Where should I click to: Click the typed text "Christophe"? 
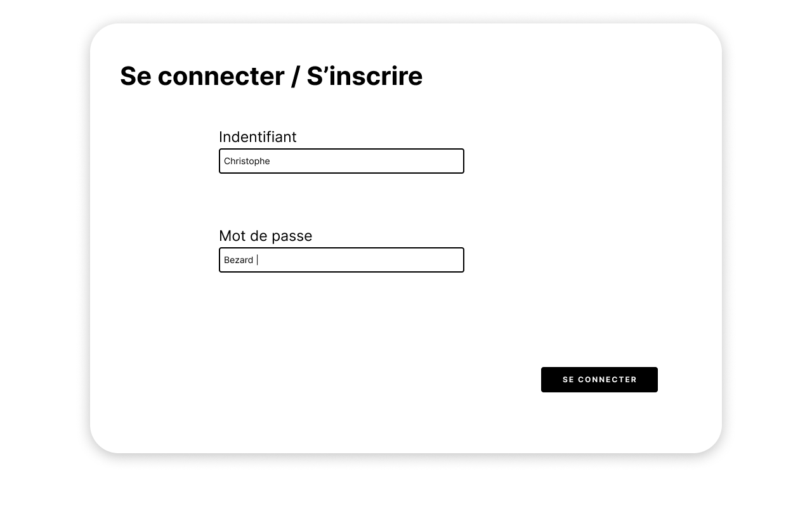(x=247, y=161)
